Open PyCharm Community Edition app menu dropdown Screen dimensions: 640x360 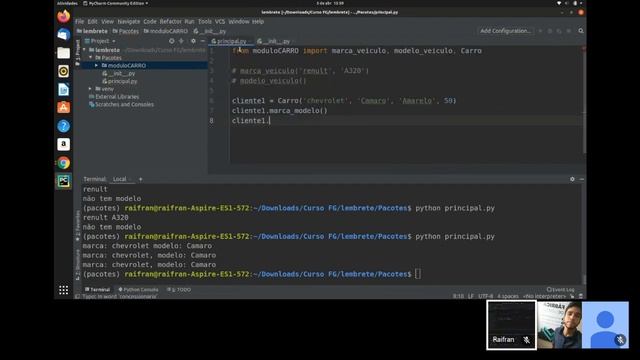pos(116,3)
